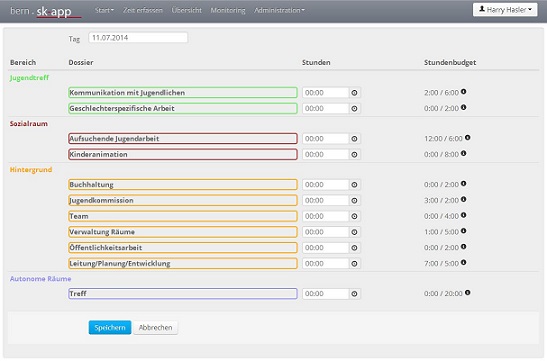The height and width of the screenshot is (361, 547).
Task: Select the Verwaltung Räume dossier
Action: (183, 232)
